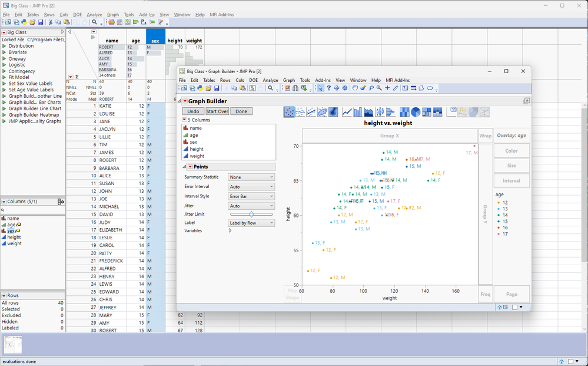Run the Distribution table script
Image resolution: width=588 pixels, height=366 pixels.
(x=4, y=46)
